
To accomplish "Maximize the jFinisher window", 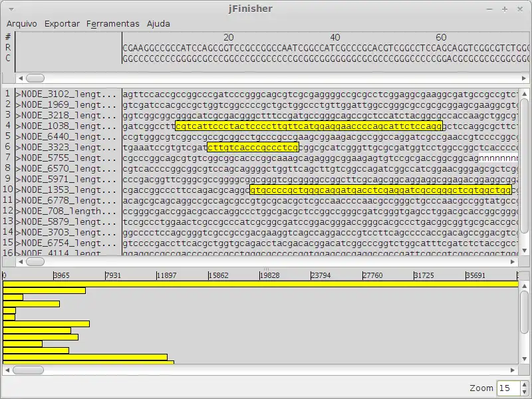I will [x=505, y=9].
